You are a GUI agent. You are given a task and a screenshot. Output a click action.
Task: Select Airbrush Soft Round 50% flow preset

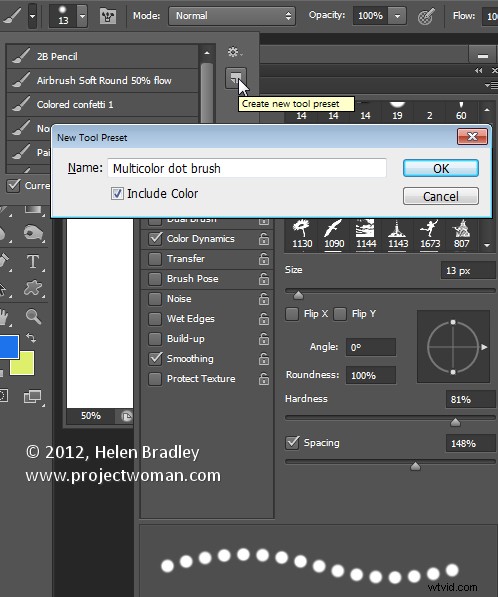coord(102,80)
